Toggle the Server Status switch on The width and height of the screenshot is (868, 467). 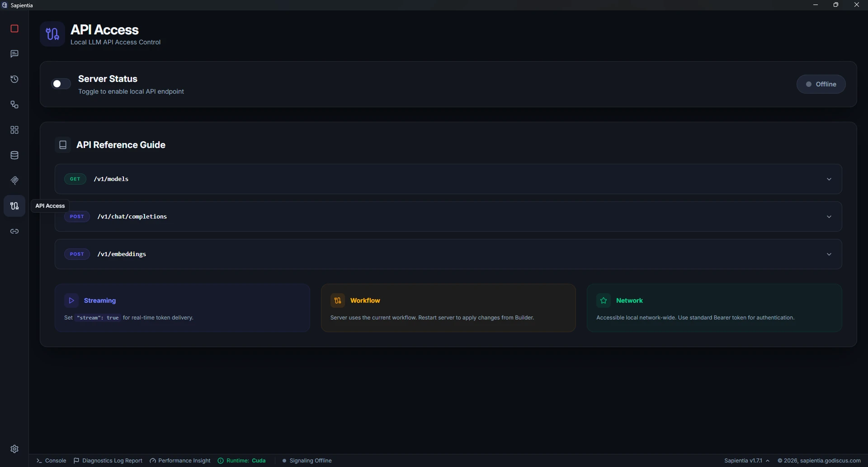tap(61, 84)
